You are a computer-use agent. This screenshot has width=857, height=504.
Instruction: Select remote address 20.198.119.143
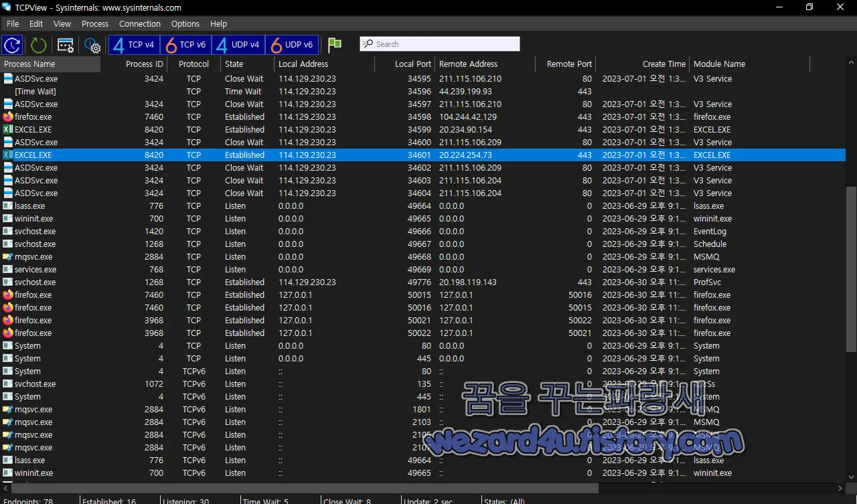[x=468, y=282]
